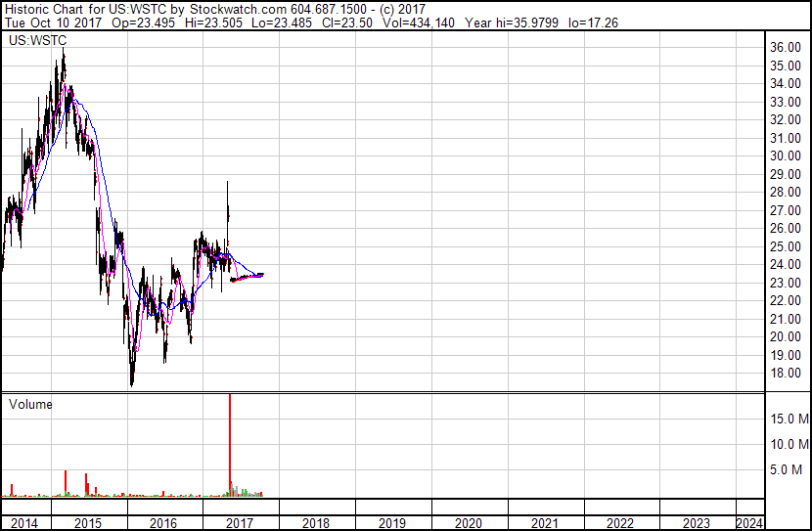Click the 30.00 price axis label

pyautogui.click(x=786, y=155)
